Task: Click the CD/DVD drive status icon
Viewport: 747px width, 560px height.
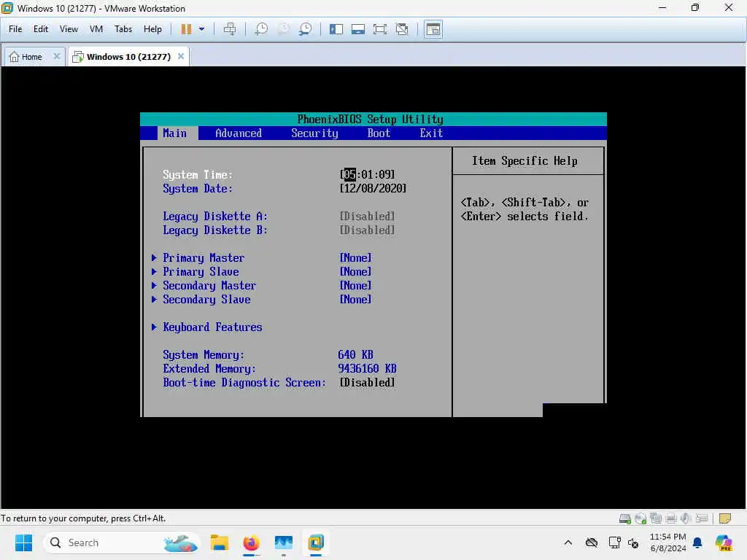Action: point(640,518)
